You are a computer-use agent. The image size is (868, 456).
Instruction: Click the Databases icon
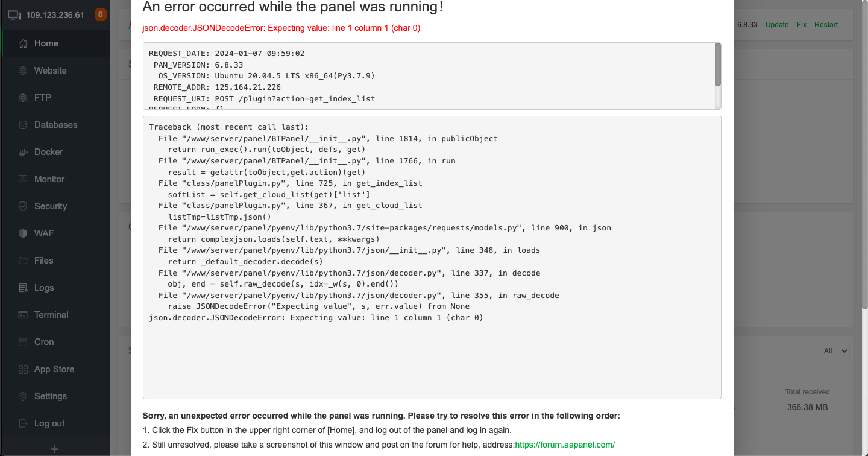coord(24,125)
